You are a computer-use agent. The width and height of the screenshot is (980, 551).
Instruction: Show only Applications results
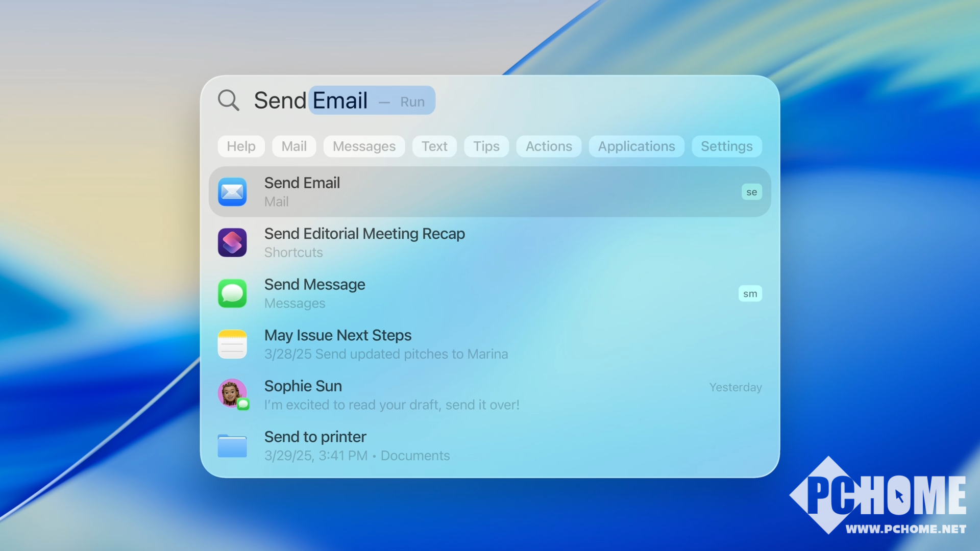pos(636,146)
